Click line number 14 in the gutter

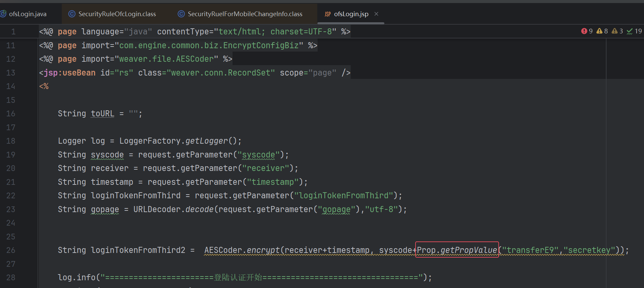(11, 86)
